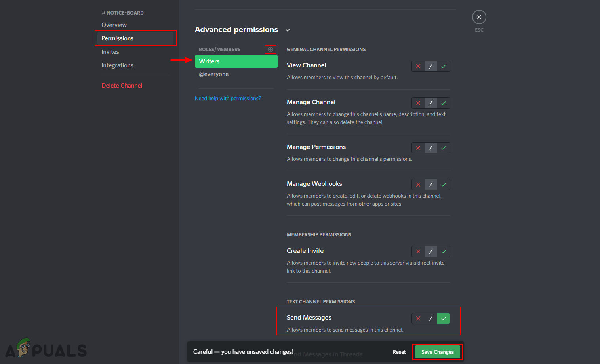The image size is (600, 364).
Task: Deny Manage Channel with the red X
Action: pyautogui.click(x=418, y=103)
